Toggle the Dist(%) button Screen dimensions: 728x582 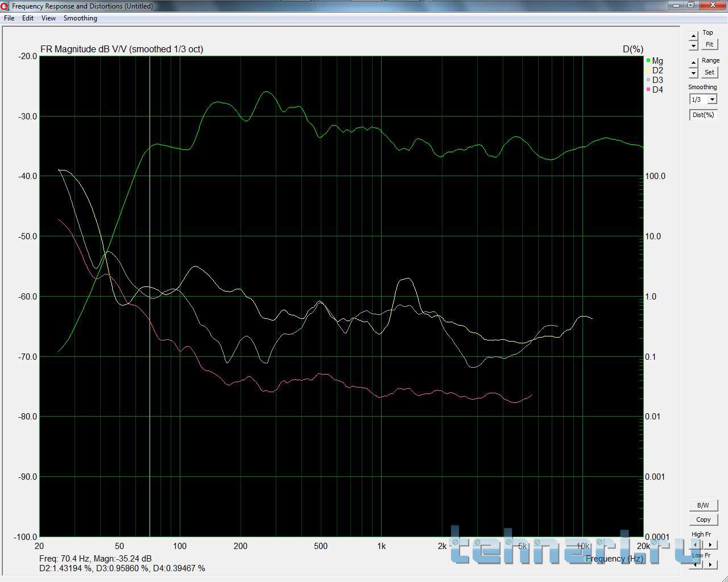click(x=703, y=115)
